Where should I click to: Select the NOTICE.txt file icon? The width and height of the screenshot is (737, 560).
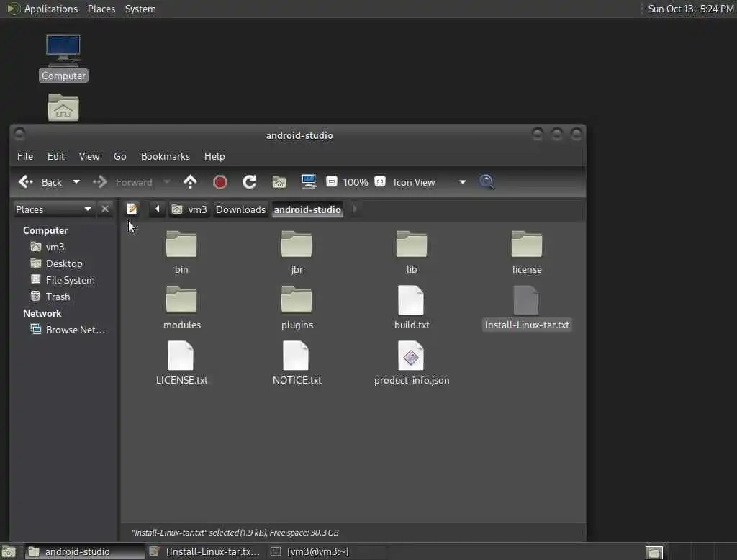[x=296, y=356]
